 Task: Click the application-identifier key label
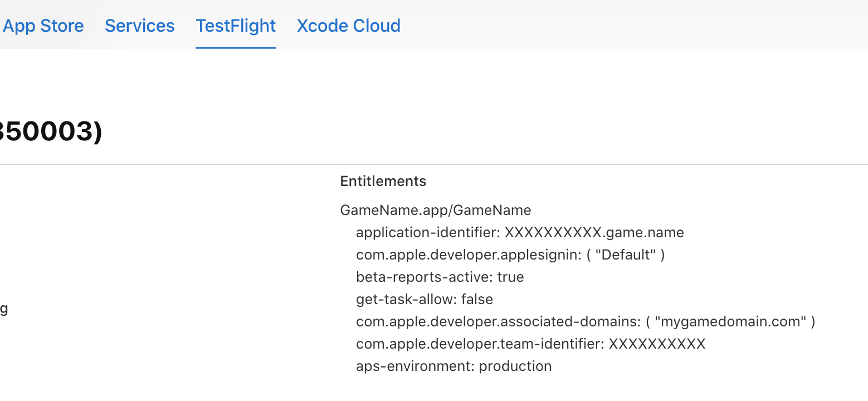428,232
